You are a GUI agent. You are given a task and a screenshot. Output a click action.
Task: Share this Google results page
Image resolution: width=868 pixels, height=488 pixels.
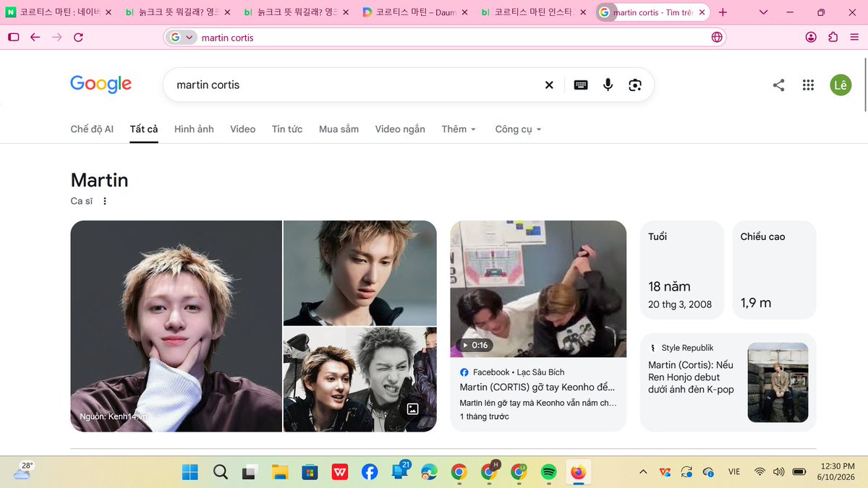[x=778, y=85]
